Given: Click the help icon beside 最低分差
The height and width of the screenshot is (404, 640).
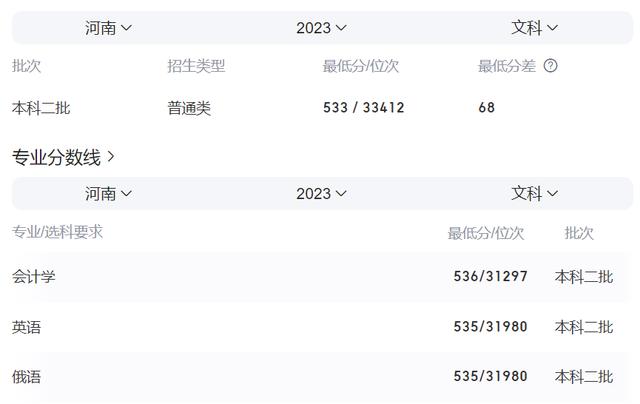Looking at the screenshot, I should (550, 66).
